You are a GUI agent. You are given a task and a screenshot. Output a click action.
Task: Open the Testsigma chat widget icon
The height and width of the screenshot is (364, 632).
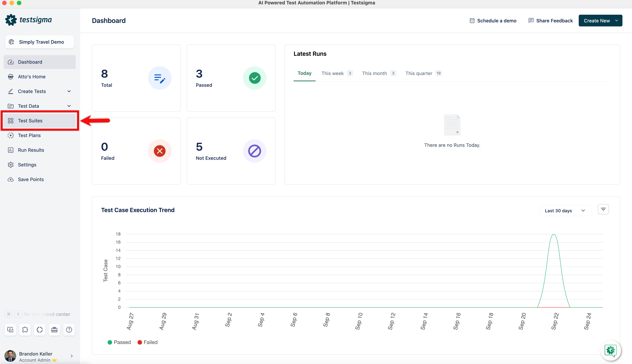611,350
